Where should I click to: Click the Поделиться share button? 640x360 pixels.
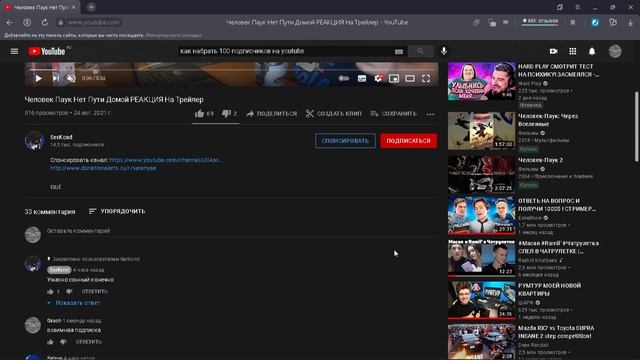[271, 114]
